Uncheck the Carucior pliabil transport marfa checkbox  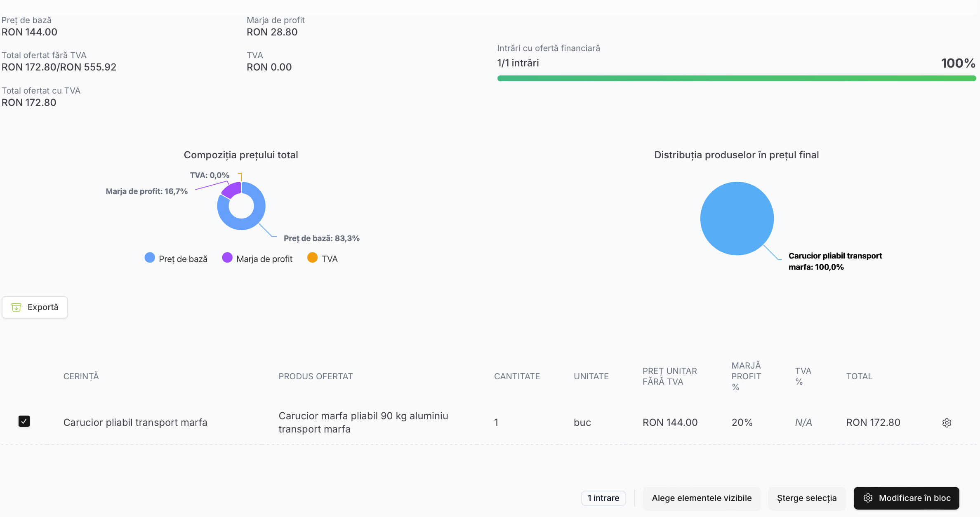(24, 421)
